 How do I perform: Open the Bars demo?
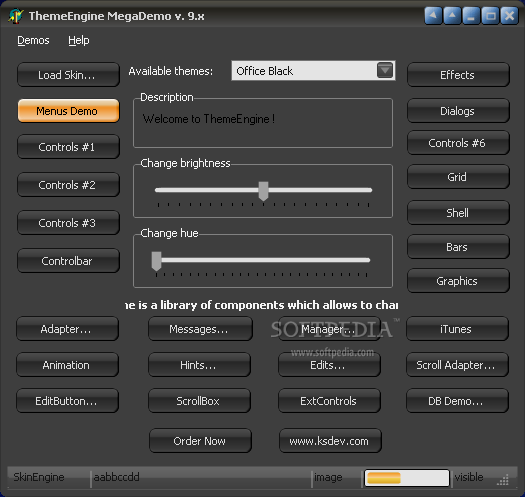coord(458,247)
